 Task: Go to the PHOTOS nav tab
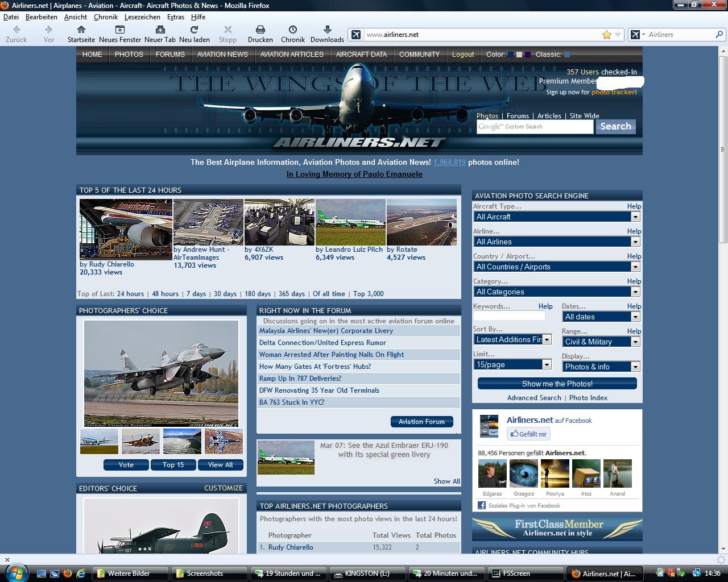coord(129,55)
